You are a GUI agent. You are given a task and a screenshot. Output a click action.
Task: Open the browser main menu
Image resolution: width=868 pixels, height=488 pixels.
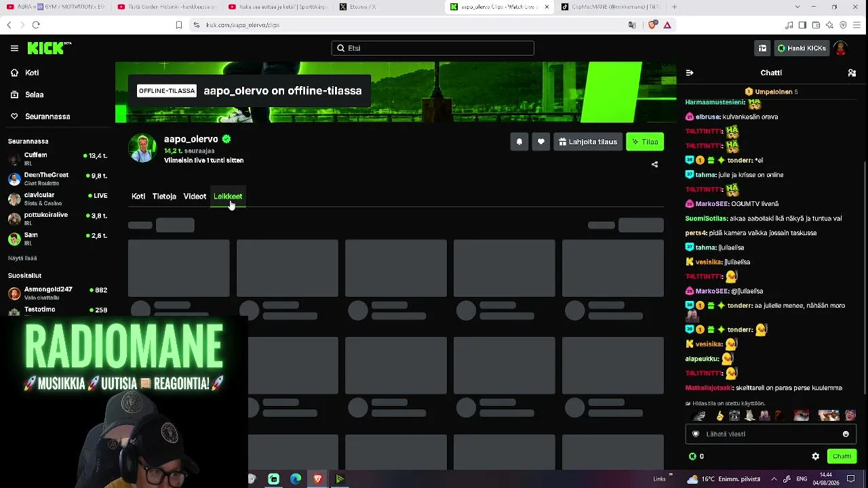pyautogui.click(x=858, y=25)
